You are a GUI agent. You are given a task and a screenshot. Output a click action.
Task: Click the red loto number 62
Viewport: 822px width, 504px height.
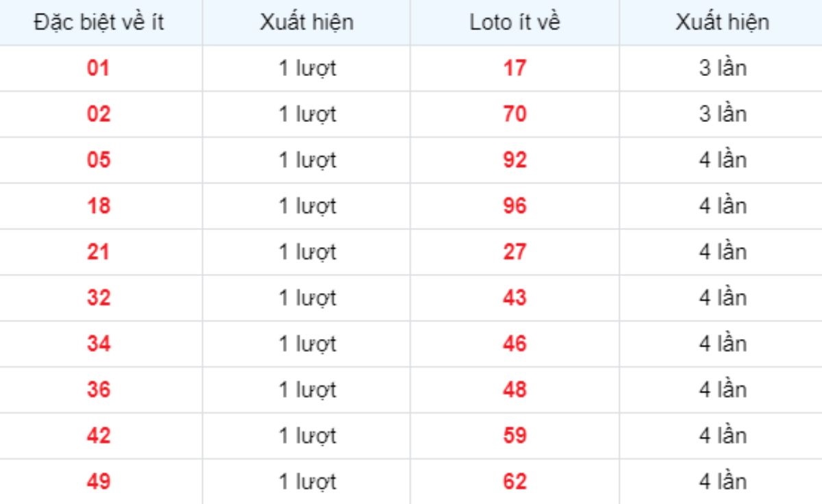(514, 481)
